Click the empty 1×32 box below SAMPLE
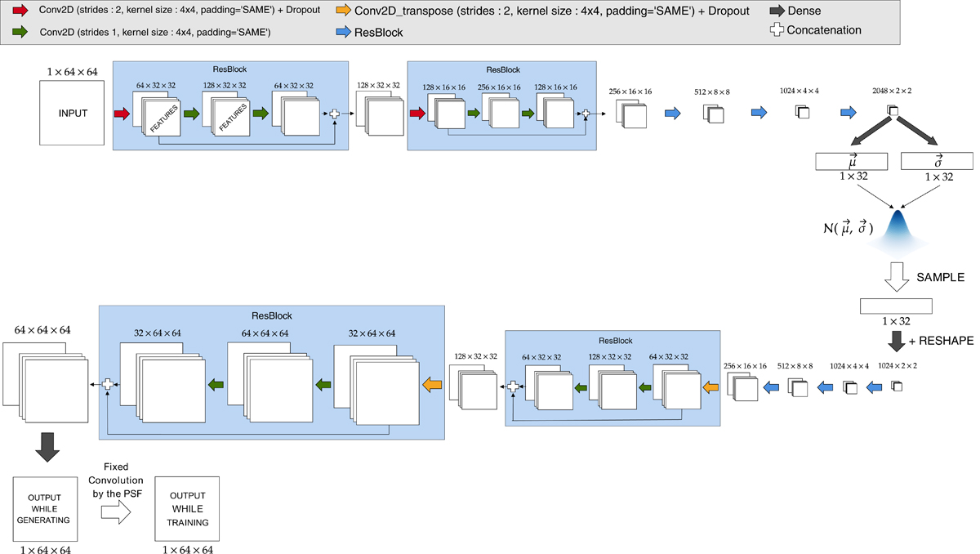 (896, 307)
